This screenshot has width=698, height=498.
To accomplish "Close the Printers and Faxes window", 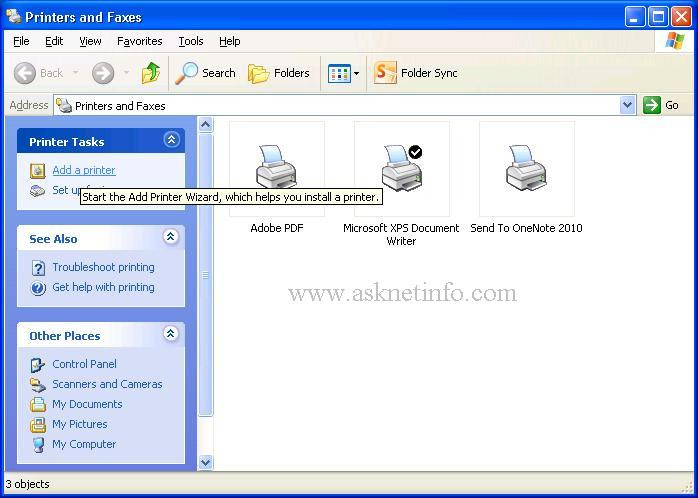I will (681, 17).
